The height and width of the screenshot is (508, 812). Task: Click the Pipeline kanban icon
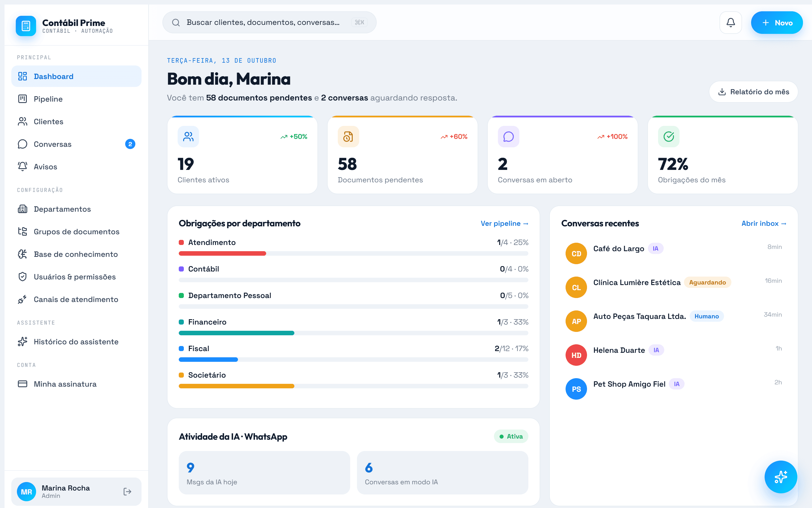tap(23, 99)
